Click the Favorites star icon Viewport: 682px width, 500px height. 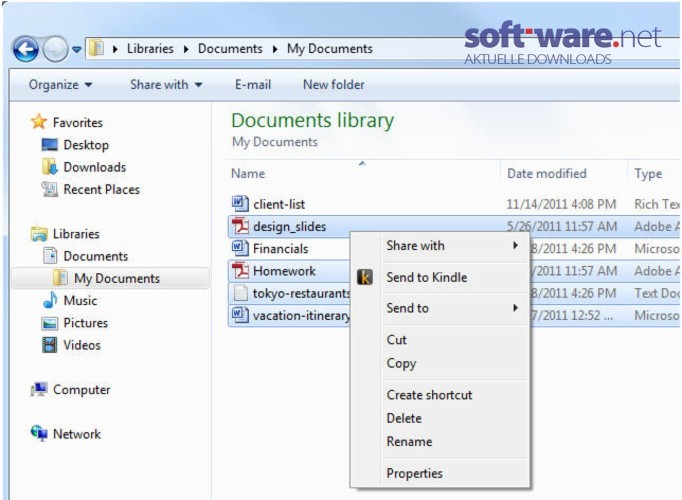[39, 122]
